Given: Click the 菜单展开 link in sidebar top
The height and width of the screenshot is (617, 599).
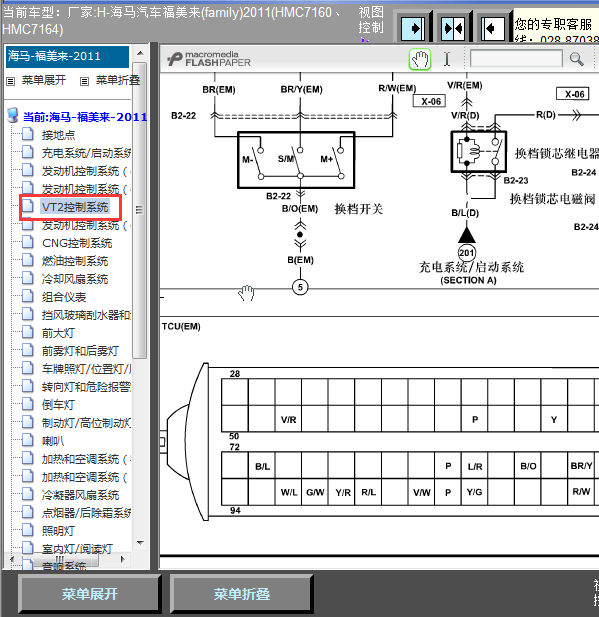Looking at the screenshot, I should coord(44,80).
